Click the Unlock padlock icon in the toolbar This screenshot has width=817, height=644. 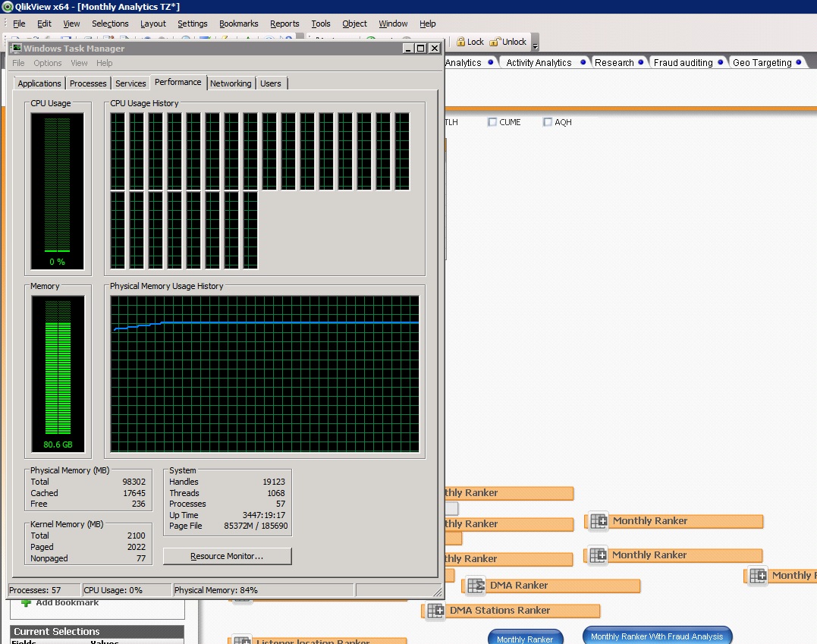[495, 42]
